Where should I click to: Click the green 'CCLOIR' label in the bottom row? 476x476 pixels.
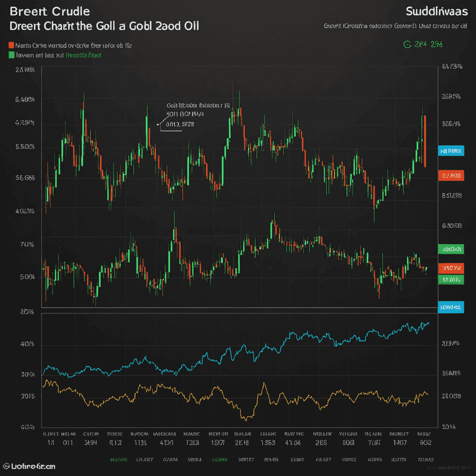pos(220,460)
